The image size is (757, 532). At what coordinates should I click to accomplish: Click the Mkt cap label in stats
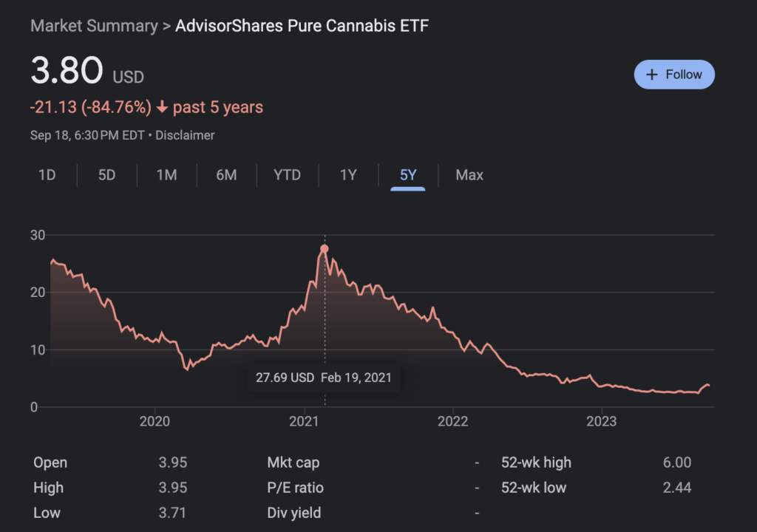click(293, 462)
